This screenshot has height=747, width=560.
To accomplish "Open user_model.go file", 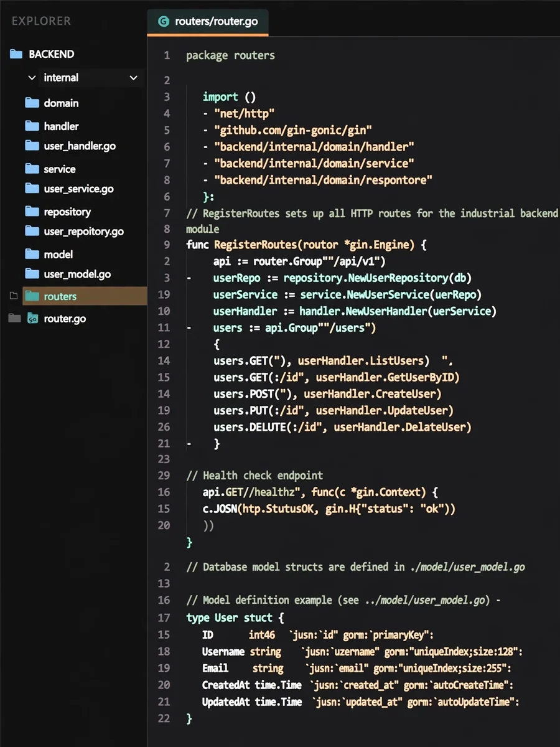I will (78, 274).
